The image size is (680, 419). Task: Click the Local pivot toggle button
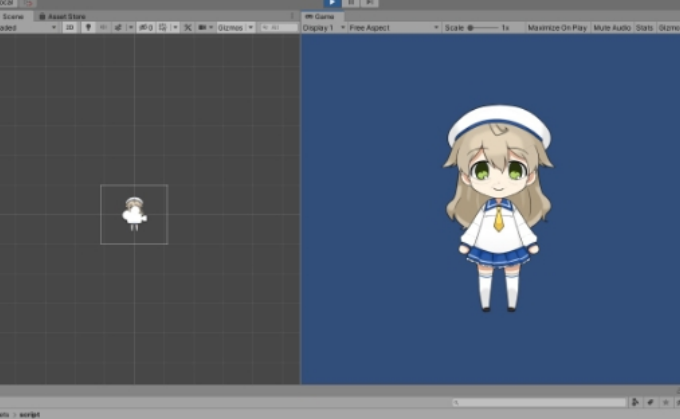(8, 3)
